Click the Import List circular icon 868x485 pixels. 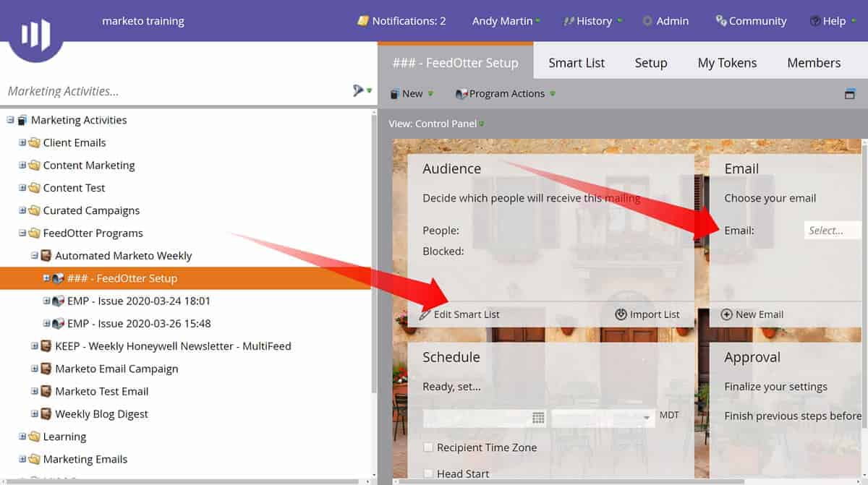(x=621, y=314)
